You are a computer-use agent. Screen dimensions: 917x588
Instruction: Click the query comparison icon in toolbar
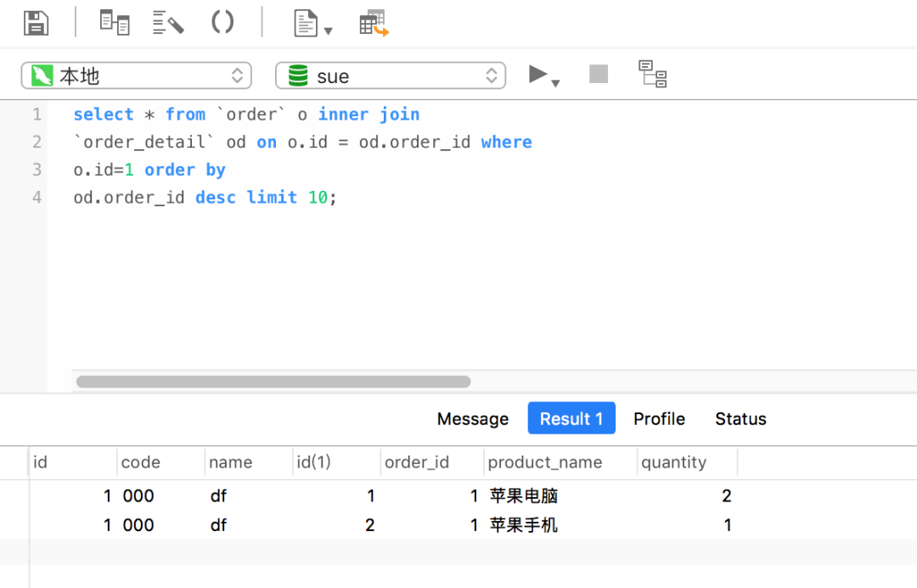[115, 23]
